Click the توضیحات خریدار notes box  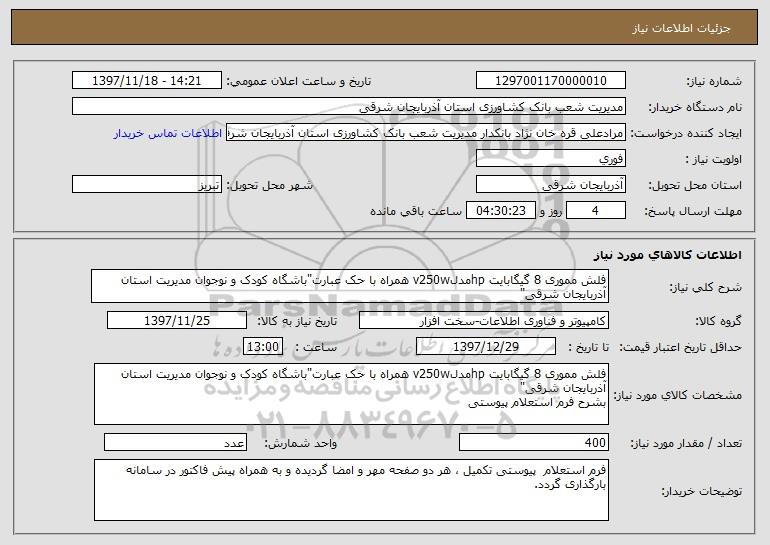pos(351,490)
